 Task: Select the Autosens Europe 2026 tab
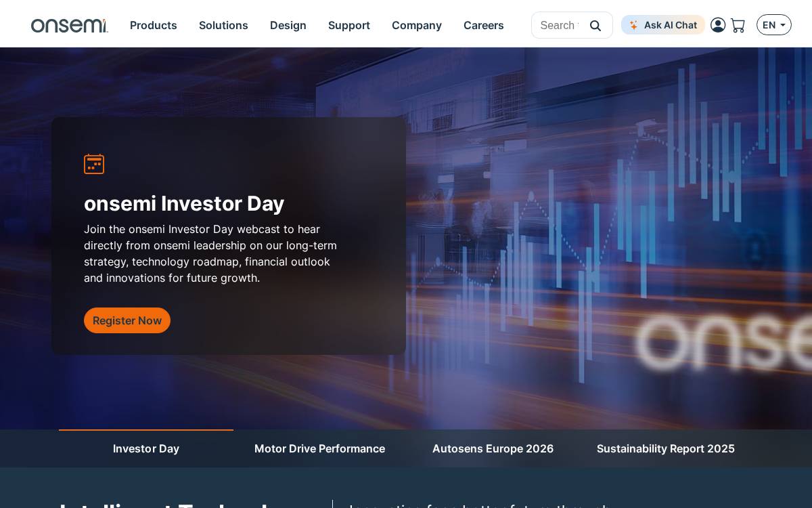tap(493, 448)
